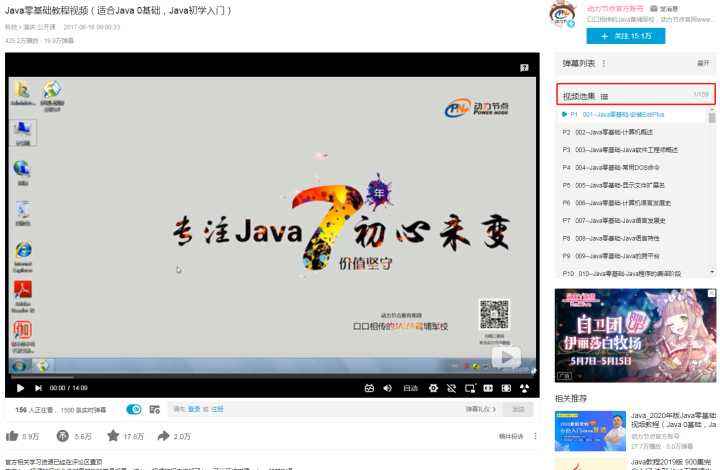
Task: Give coins with the coin icon
Action: coord(62,436)
